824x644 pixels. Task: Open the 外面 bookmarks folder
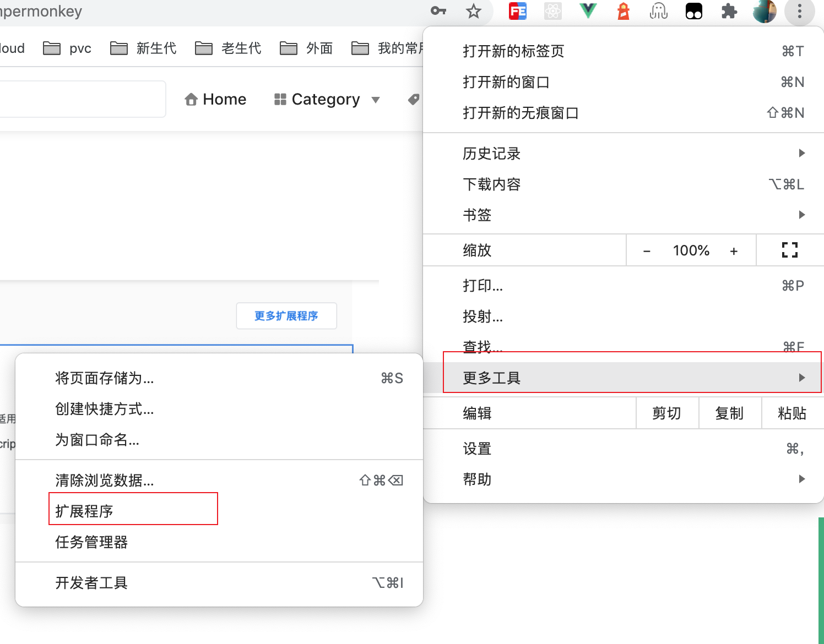(x=306, y=48)
